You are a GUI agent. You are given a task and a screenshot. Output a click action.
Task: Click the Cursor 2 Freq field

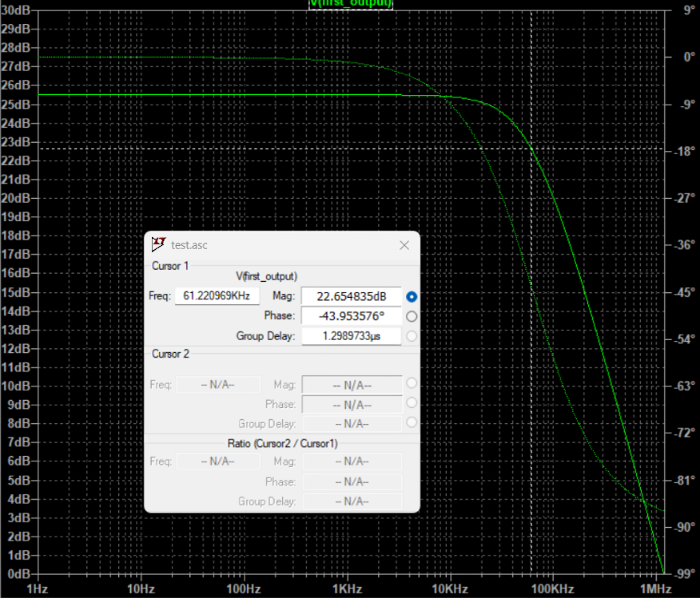pos(218,385)
